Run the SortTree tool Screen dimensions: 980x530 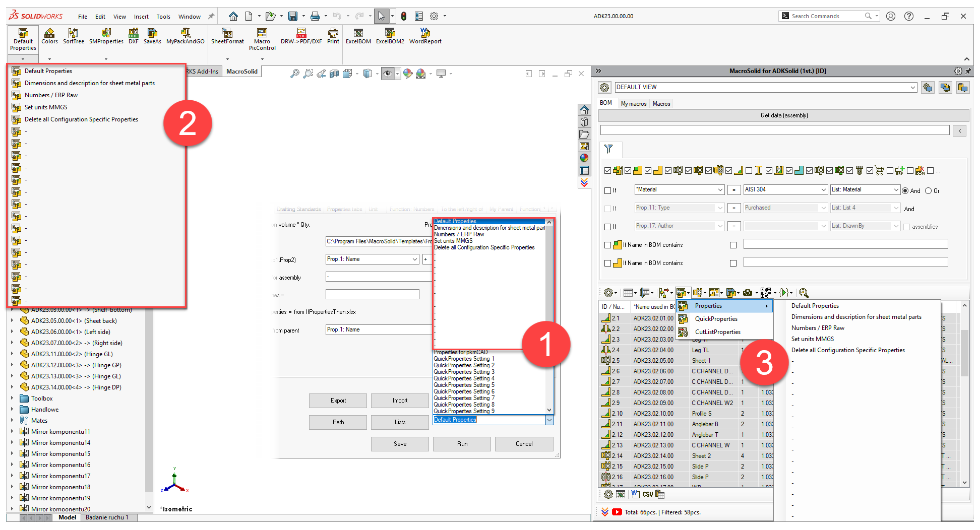74,36
